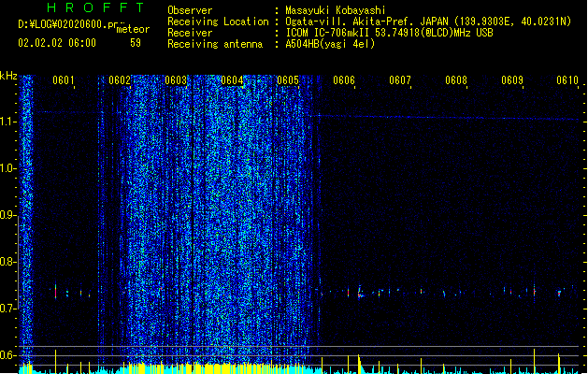Viewport: 588px width, 374px height.
Task: Click the meteor label
Action: pyautogui.click(x=133, y=29)
